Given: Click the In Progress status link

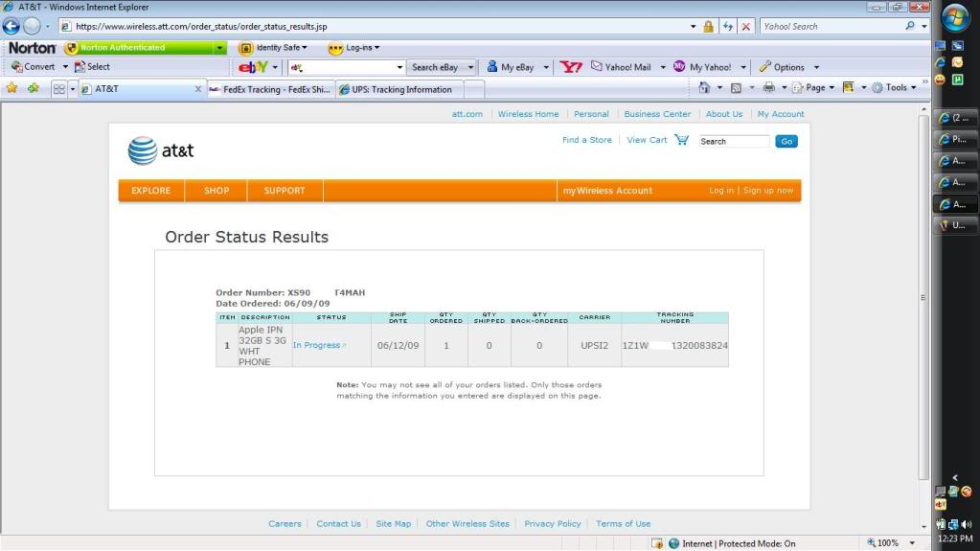Looking at the screenshot, I should [x=317, y=345].
